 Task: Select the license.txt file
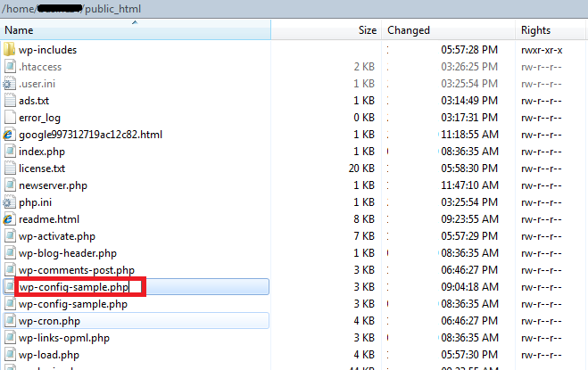pos(41,169)
